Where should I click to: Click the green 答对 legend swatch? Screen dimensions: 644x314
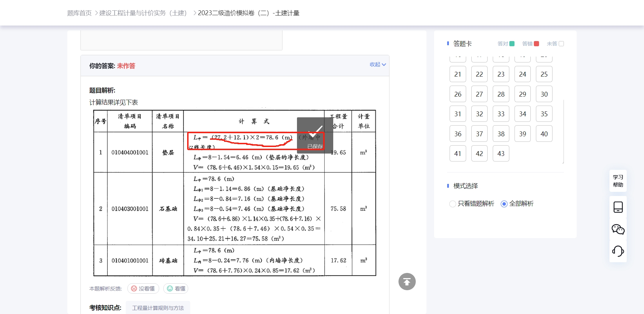point(512,44)
